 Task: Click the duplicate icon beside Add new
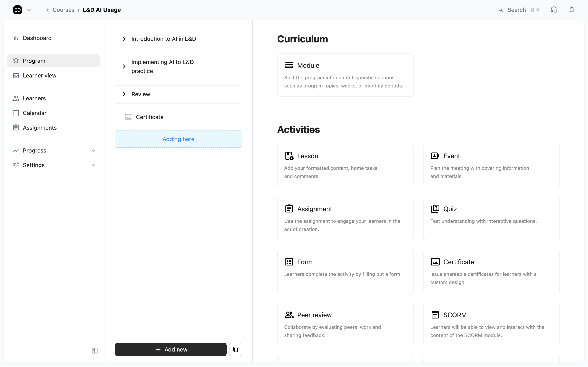(235, 349)
